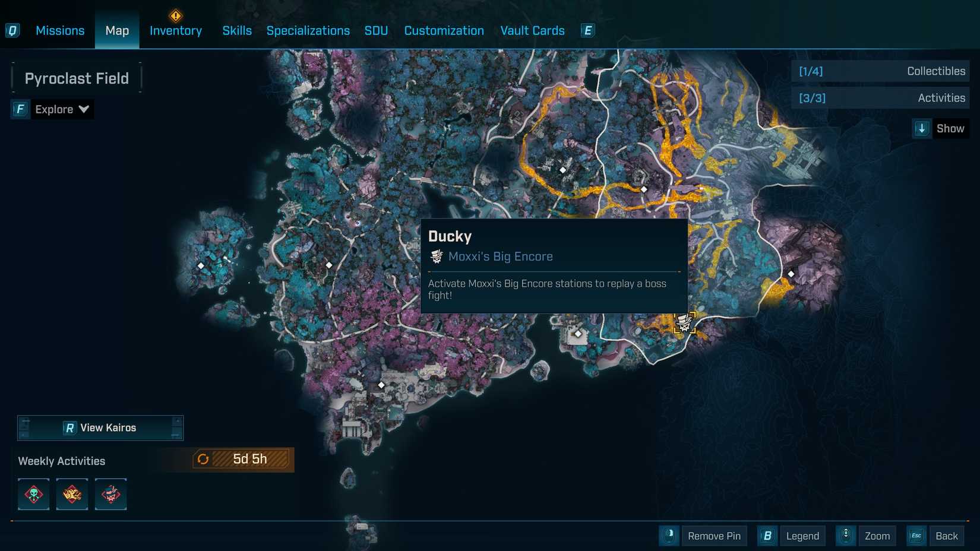Open the Skills tab

point(237,30)
